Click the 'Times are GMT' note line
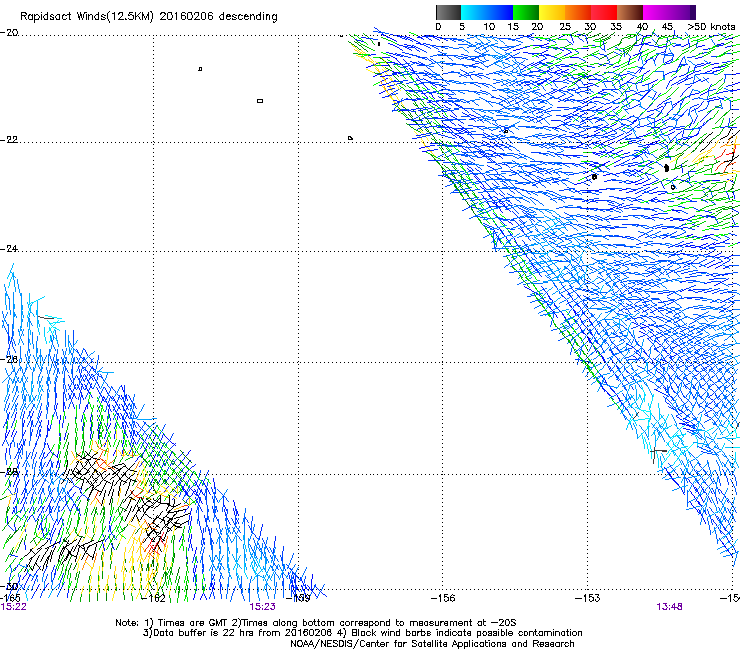This screenshot has width=740, height=650. [x=316, y=623]
